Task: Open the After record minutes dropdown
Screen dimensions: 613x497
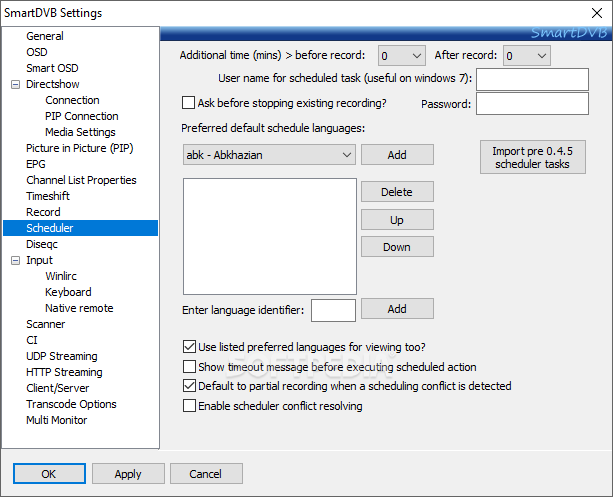Action: tap(527, 56)
